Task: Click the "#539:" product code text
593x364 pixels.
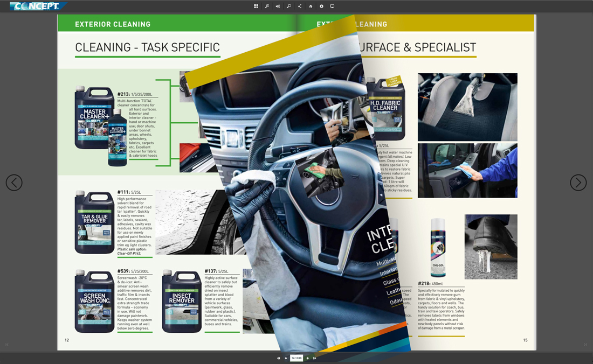Action: click(123, 271)
